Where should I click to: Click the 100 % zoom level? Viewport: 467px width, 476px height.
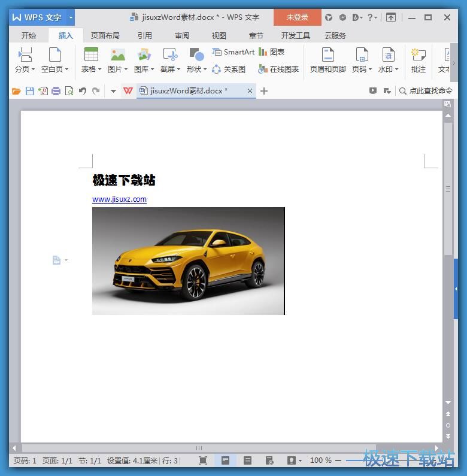tap(321, 460)
